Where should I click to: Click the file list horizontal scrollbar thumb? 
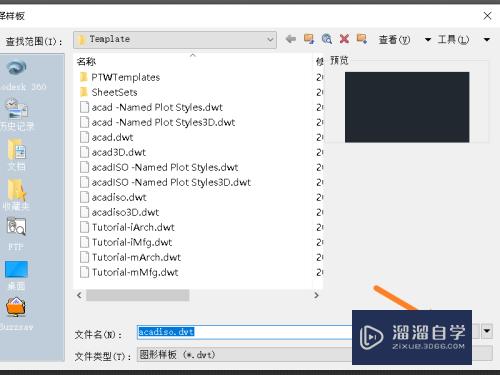[138, 295]
